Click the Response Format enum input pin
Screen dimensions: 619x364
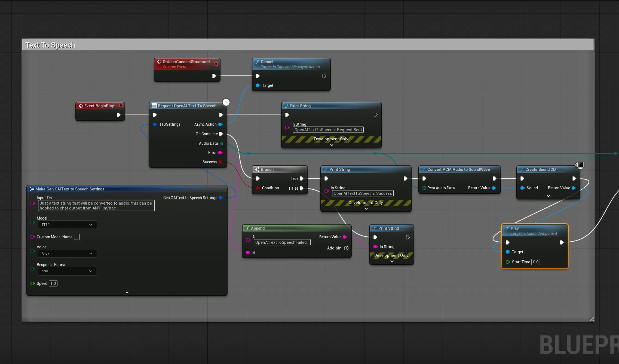(33, 269)
